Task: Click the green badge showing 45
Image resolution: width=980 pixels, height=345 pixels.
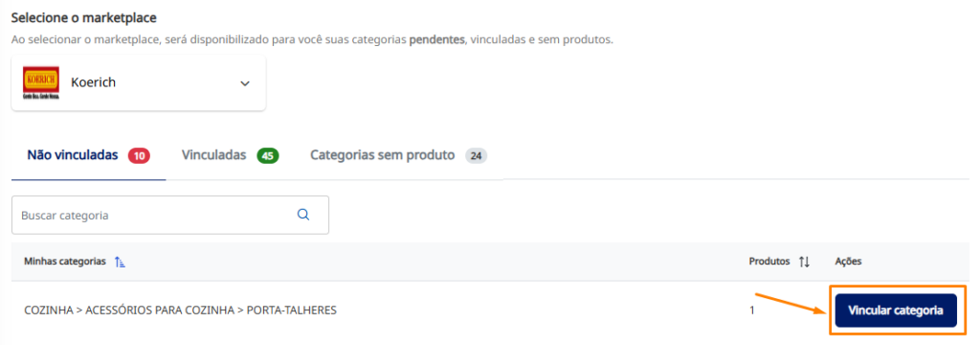Action: click(268, 156)
